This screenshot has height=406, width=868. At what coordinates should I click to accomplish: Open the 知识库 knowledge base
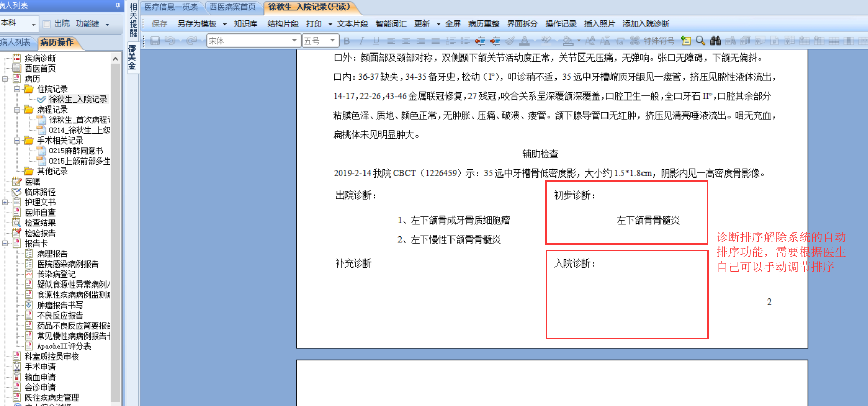tap(246, 24)
